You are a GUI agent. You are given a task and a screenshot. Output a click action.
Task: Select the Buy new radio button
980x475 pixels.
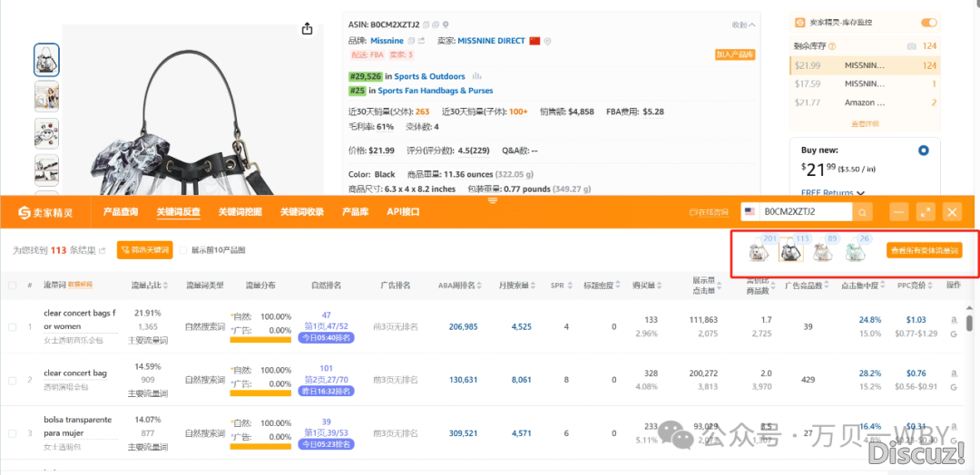923,150
